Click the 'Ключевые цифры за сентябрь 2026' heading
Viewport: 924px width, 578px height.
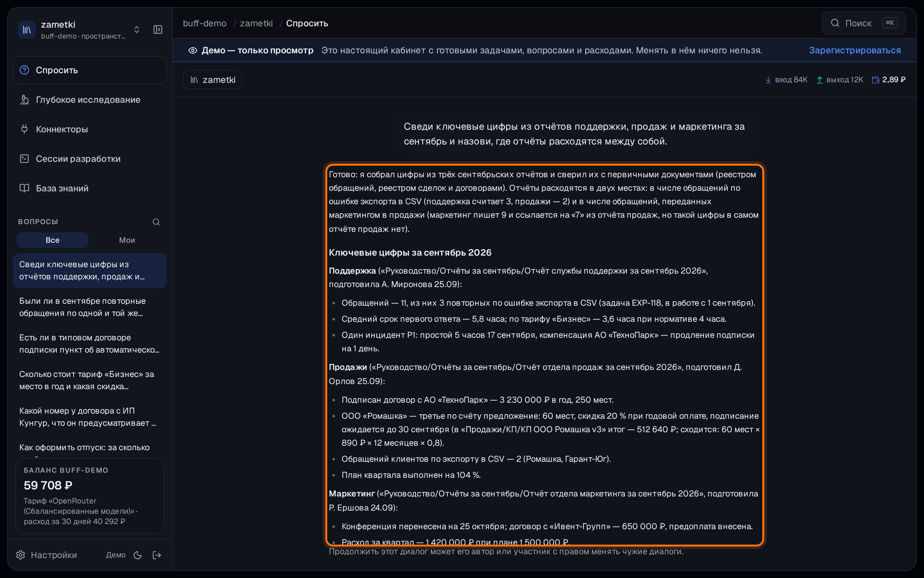tap(410, 252)
